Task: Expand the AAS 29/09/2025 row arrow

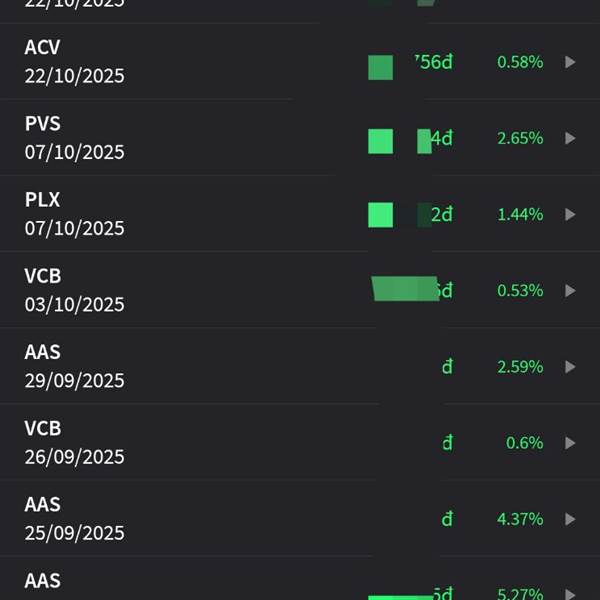Action: (570, 367)
